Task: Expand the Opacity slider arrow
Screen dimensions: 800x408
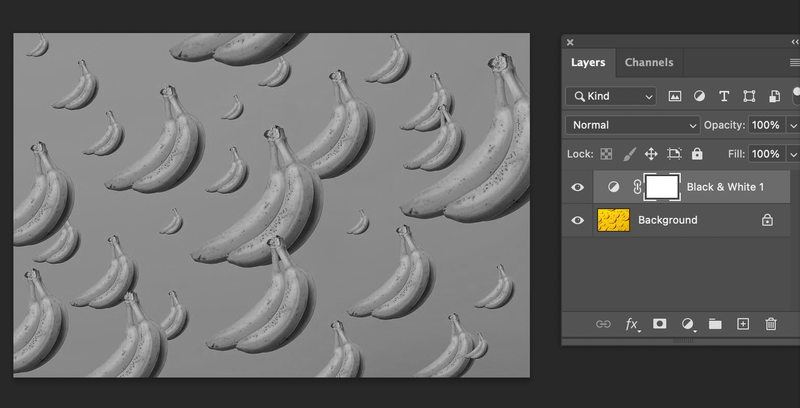Action: tap(793, 125)
